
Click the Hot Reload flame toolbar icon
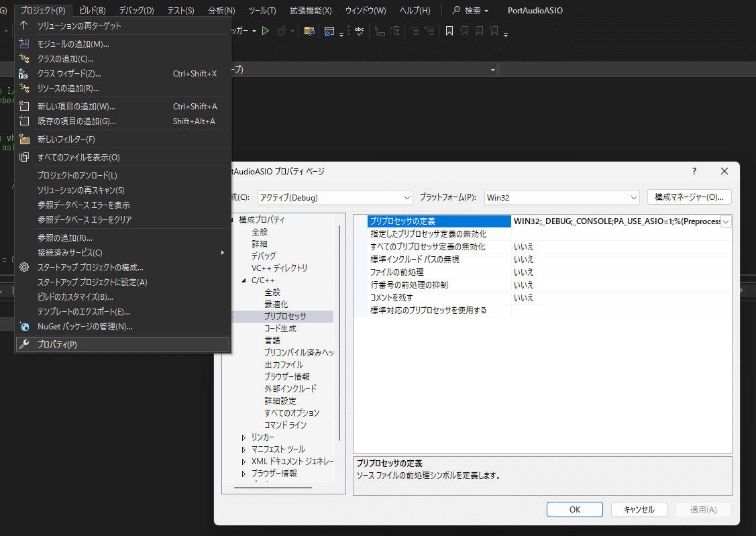[x=282, y=31]
